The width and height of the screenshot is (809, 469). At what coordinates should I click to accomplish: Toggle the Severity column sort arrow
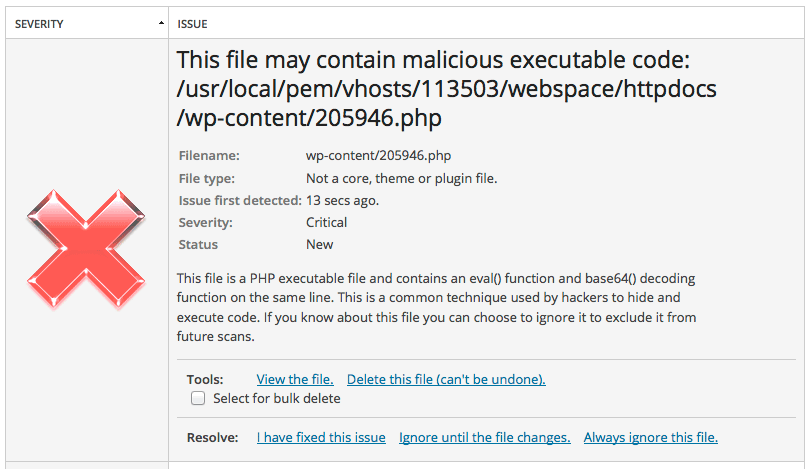coord(161,23)
